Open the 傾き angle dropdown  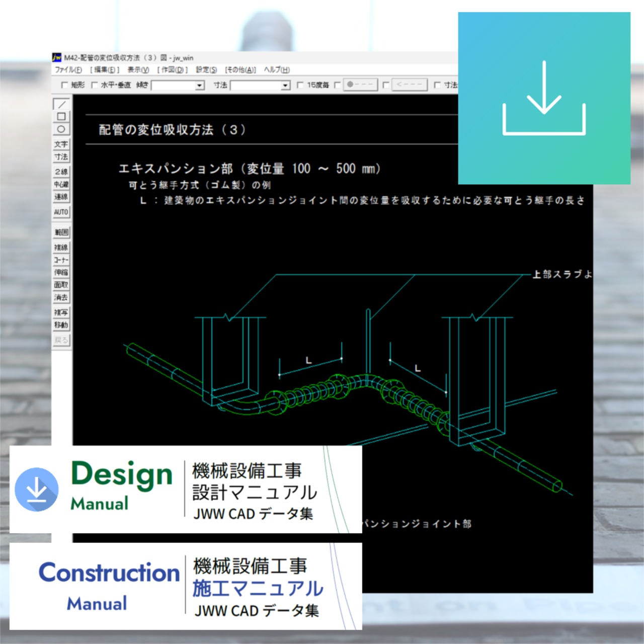(x=200, y=86)
